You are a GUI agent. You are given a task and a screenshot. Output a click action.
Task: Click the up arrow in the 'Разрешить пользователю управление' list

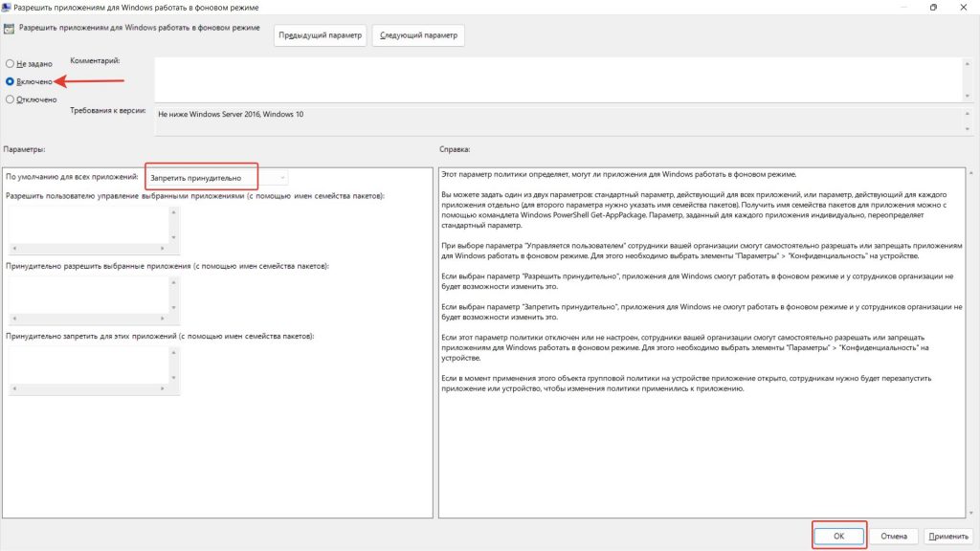click(x=174, y=212)
